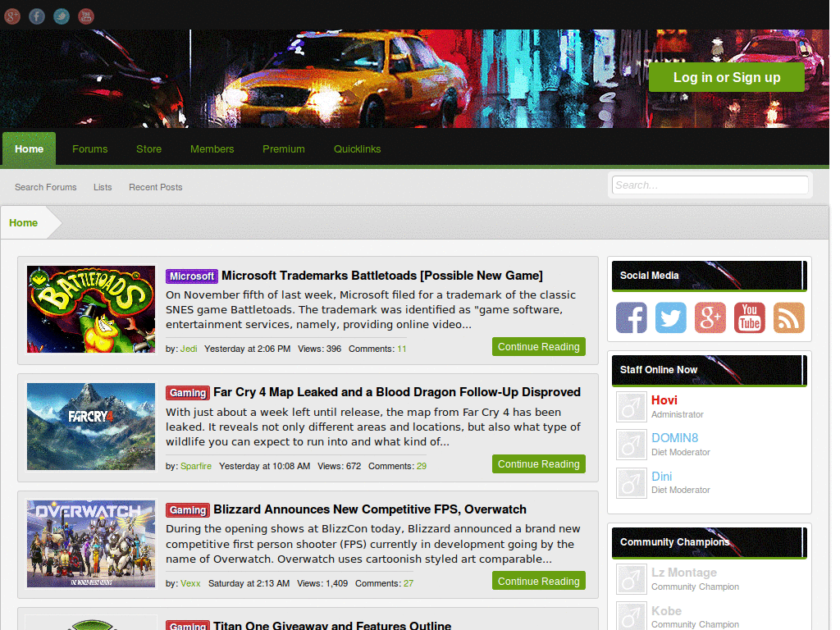
Task: Click the Home breadcrumb
Action: click(x=24, y=223)
